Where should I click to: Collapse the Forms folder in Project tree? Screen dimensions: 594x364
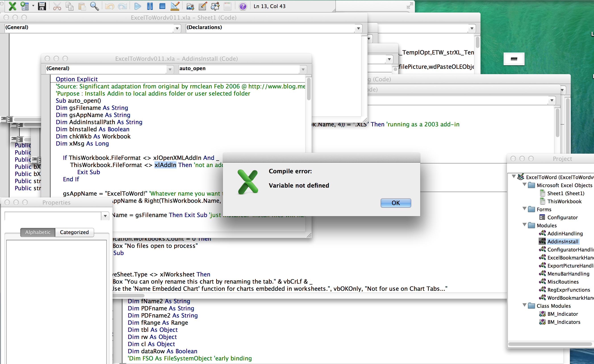524,209
